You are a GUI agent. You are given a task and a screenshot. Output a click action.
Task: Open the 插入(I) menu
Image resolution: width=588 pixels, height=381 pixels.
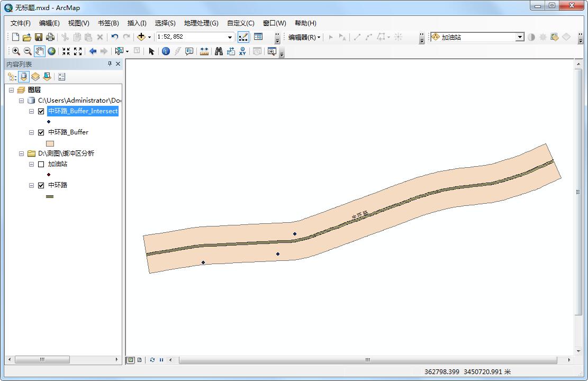pyautogui.click(x=137, y=23)
